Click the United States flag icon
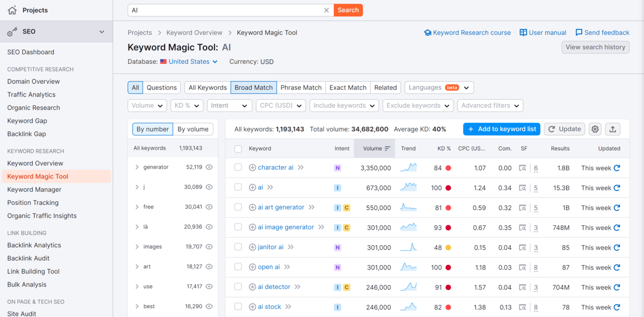644x317 pixels. point(163,62)
